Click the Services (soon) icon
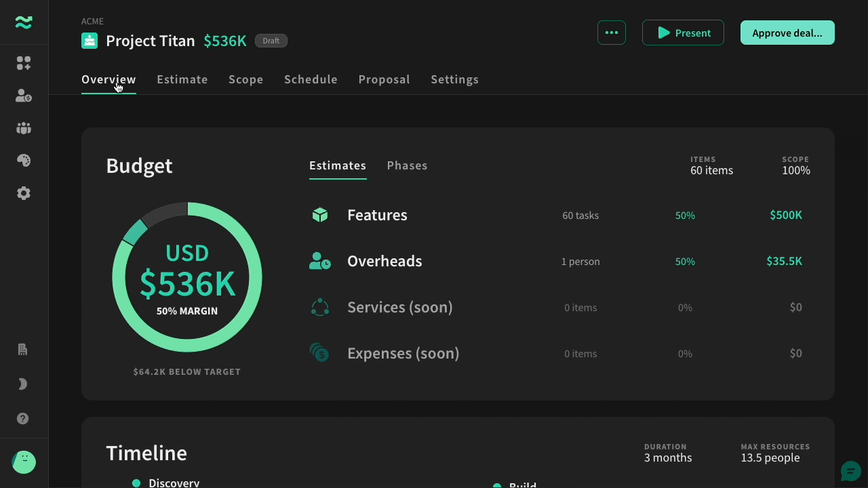Viewport: 868px width, 488px height. pos(320,307)
